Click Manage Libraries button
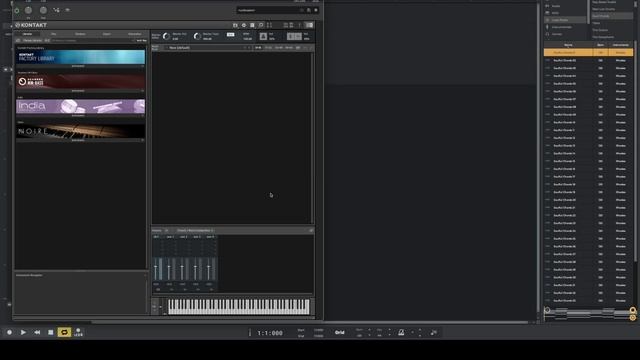640x360 pixels. pos(32,40)
